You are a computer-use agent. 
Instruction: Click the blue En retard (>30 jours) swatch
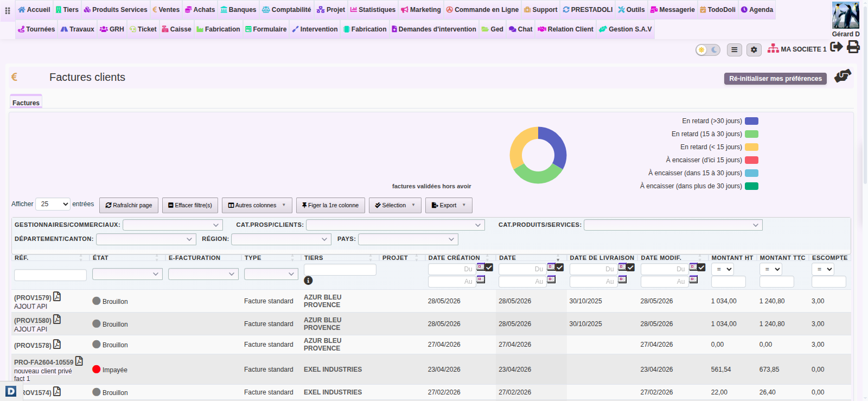(x=751, y=121)
